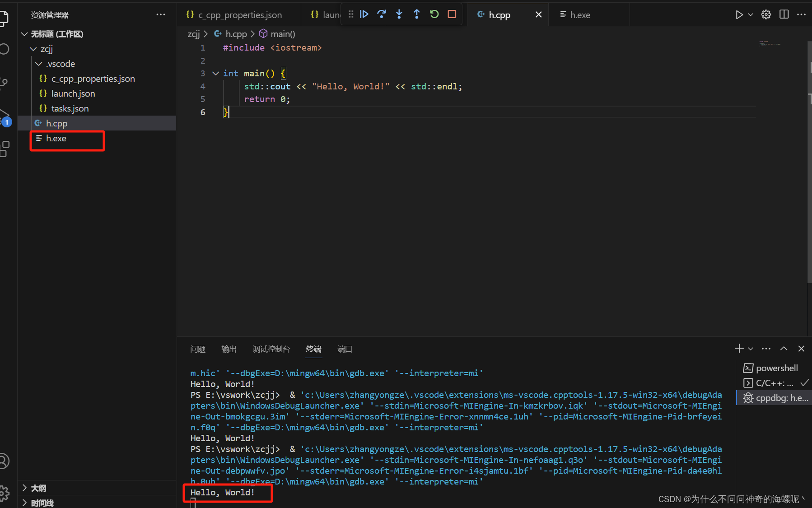Viewport: 812px width, 508px height.
Task: Fold the main() function at line 3
Action: [x=215, y=73]
